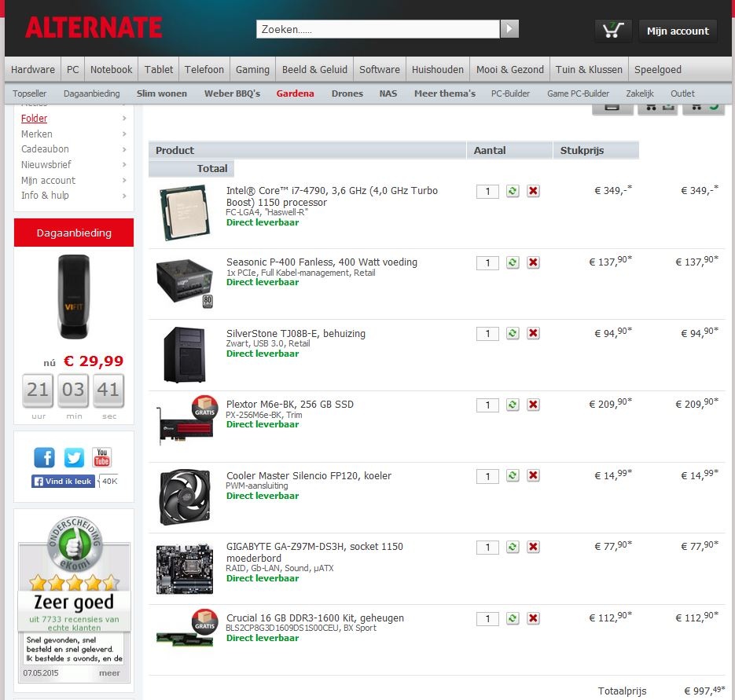Click the Facebook Vind ik leuk button
This screenshot has height=700, width=735.
pos(64,481)
